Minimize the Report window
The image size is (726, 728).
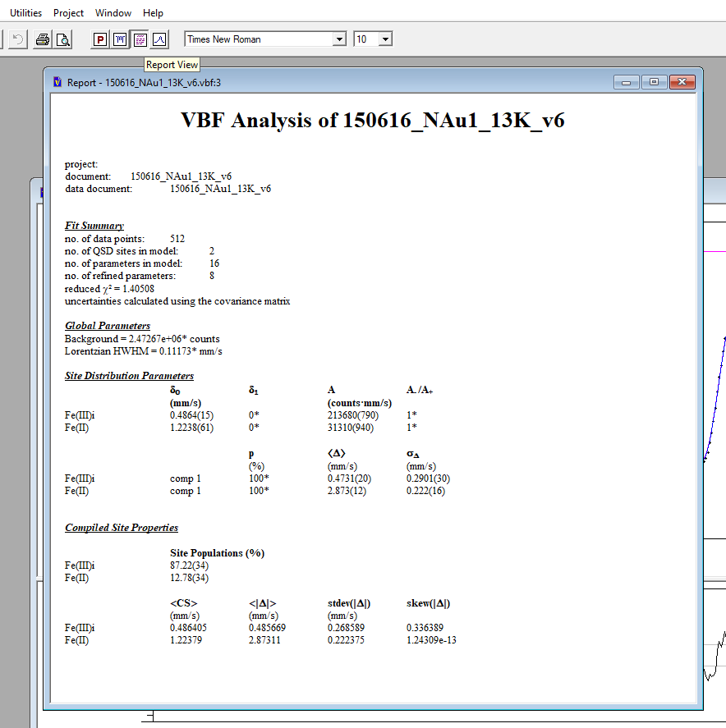(x=626, y=82)
